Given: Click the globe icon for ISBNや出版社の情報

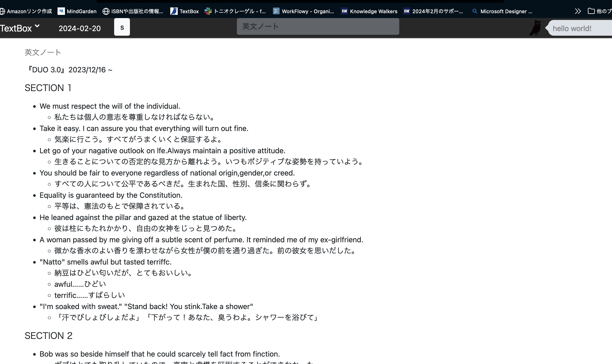Looking at the screenshot, I should 106,11.
